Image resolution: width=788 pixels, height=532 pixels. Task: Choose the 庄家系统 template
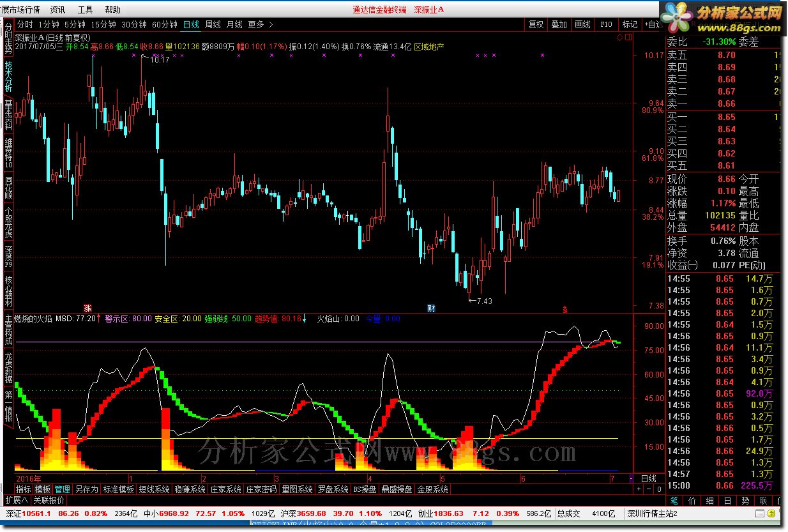[226, 490]
